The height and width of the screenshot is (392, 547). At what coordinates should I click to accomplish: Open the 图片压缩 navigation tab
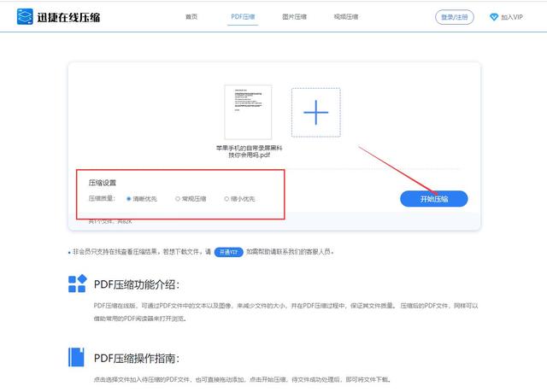pos(294,17)
